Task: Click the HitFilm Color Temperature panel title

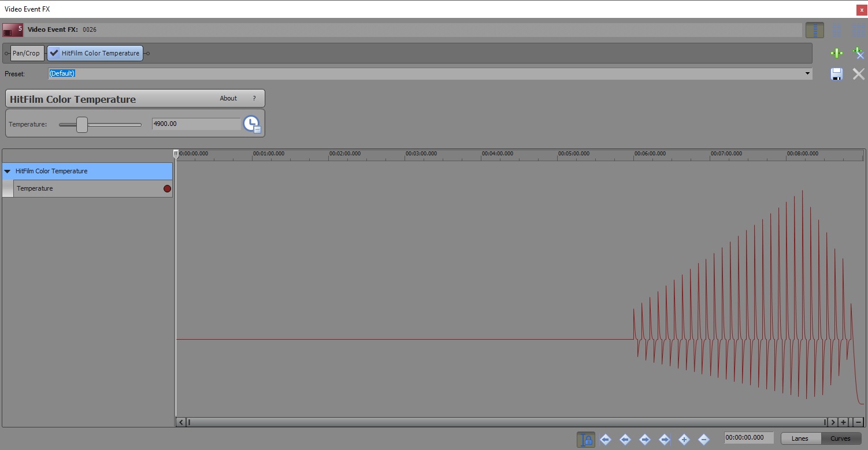Action: tap(73, 99)
